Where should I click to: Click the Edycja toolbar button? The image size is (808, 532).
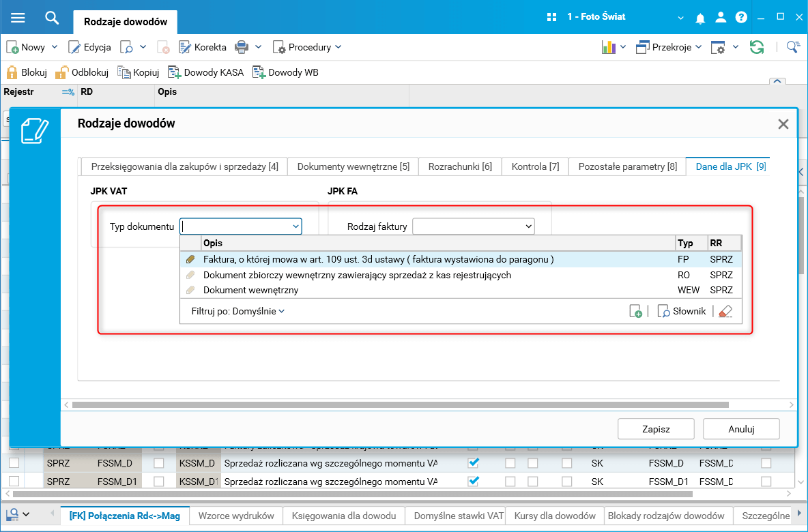[x=89, y=47]
